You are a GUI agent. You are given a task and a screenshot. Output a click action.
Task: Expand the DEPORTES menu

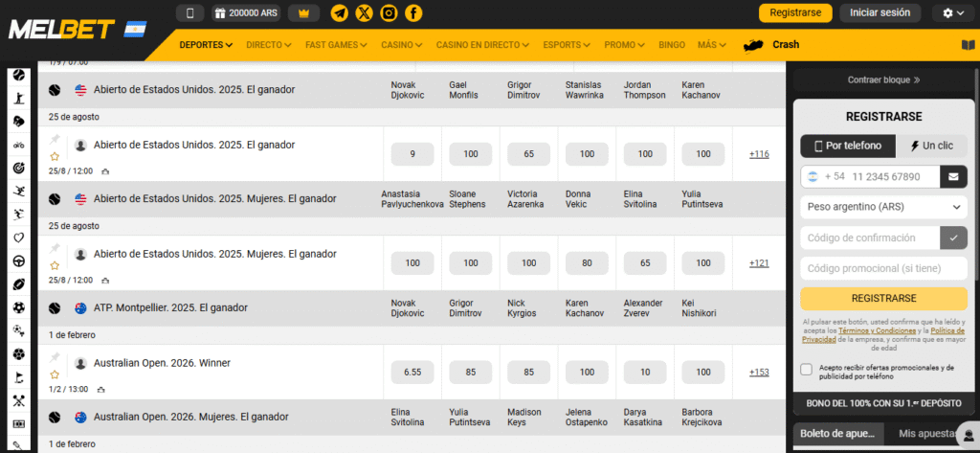[x=206, y=45]
